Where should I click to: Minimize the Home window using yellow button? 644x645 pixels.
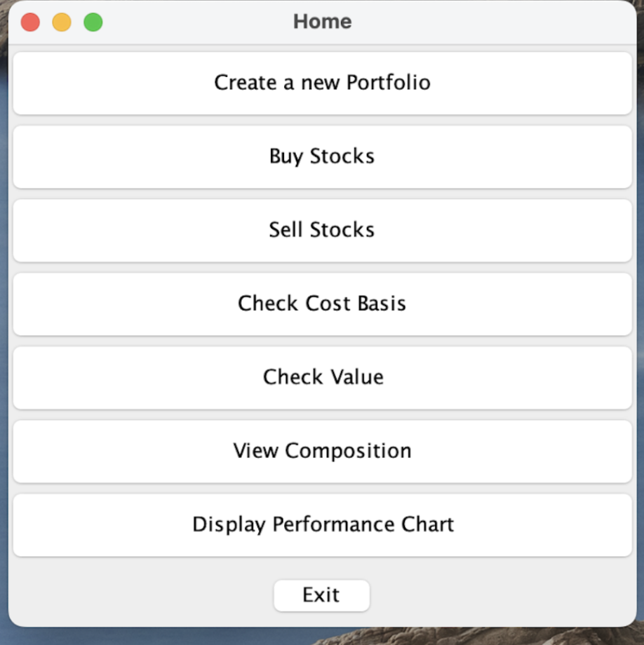pos(62,22)
